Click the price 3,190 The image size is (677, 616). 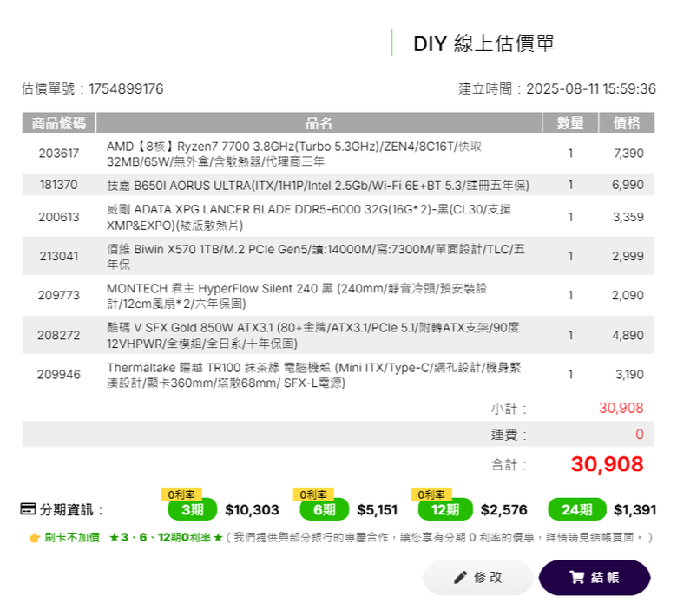(x=629, y=374)
